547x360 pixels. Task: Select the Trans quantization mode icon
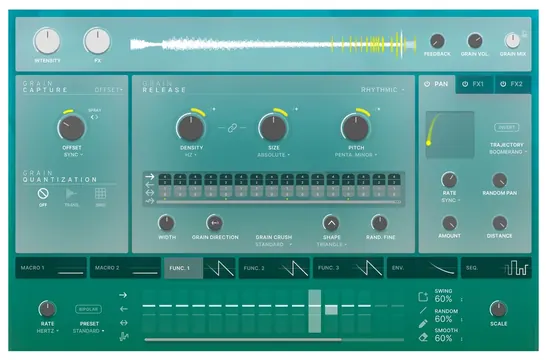coord(71,193)
